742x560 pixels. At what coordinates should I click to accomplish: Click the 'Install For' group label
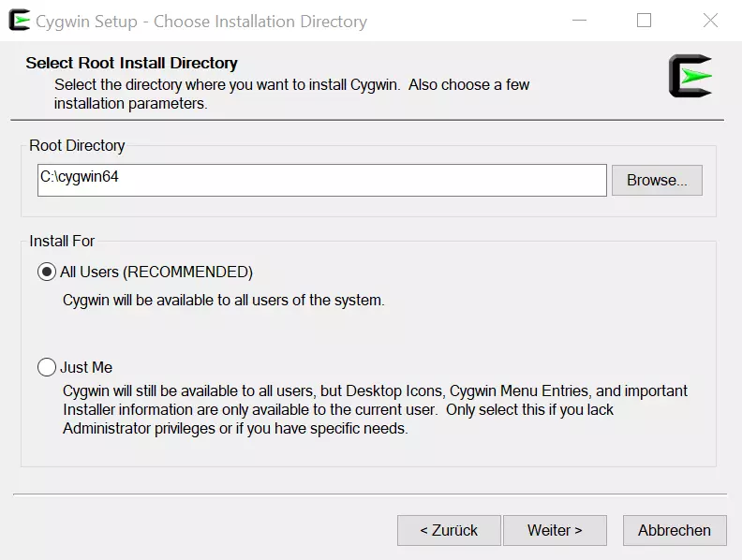click(62, 242)
